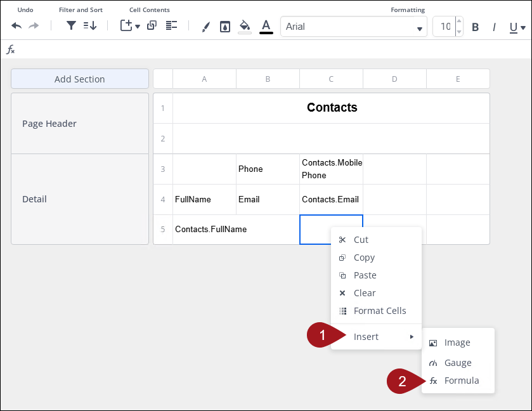Viewport: 532px width, 411px height.
Task: Select column D header
Action: click(394, 79)
